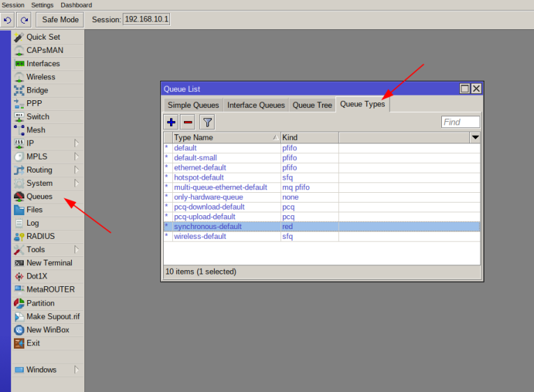Expand the IP submenu
The height and width of the screenshot is (392, 534).
coord(30,143)
